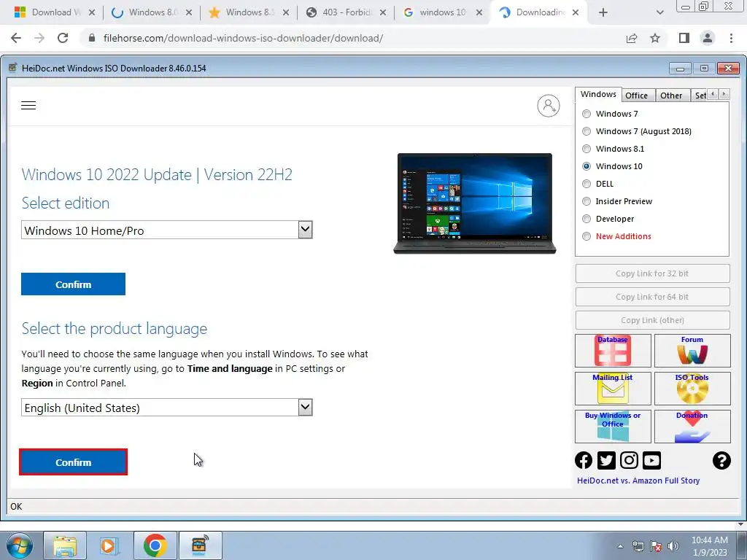Confirm the selected product language
Viewport: 747px width, 560px height.
[74, 462]
